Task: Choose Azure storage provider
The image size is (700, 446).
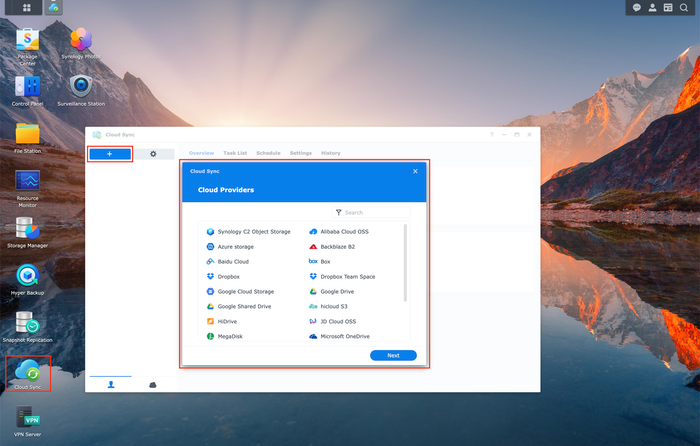Action: (230, 246)
